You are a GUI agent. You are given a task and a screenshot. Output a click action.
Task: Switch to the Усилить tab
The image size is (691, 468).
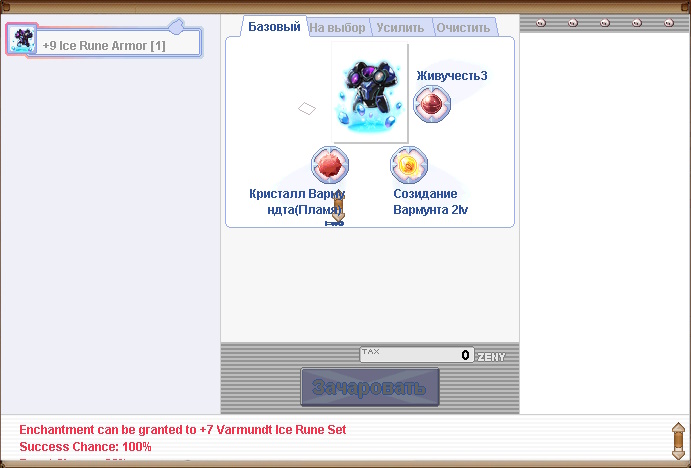(x=400, y=28)
